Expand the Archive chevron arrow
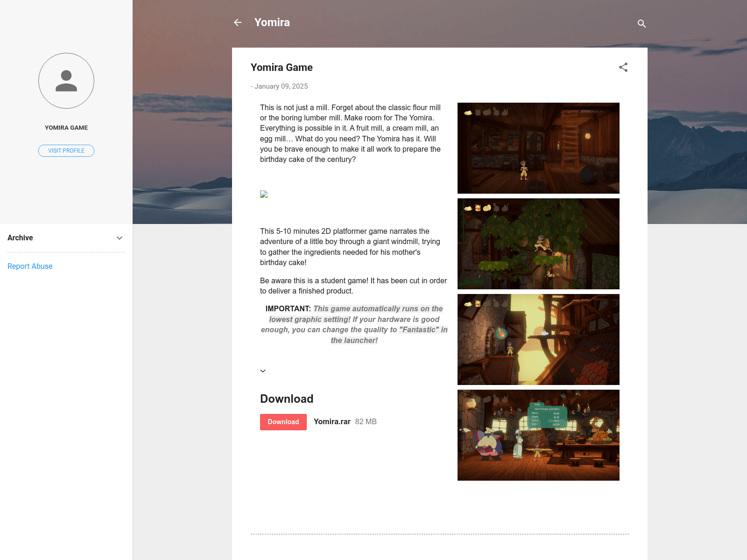 coord(120,238)
